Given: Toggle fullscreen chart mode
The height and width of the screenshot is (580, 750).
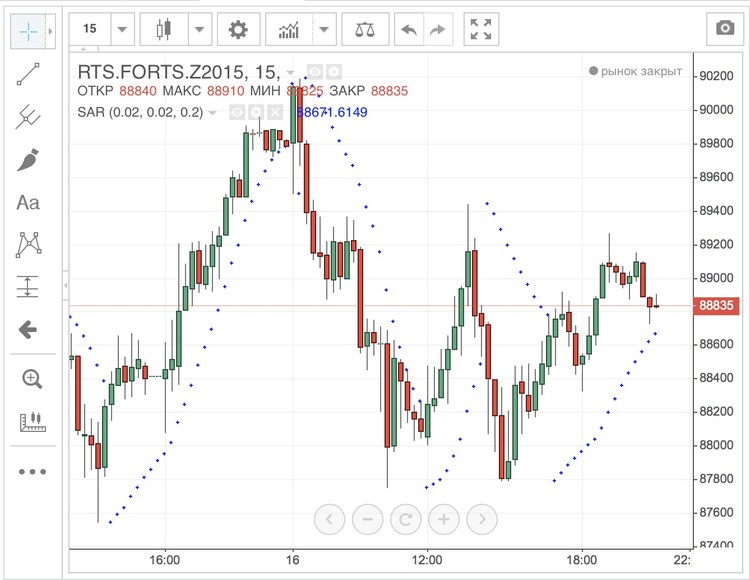Looking at the screenshot, I should [481, 29].
